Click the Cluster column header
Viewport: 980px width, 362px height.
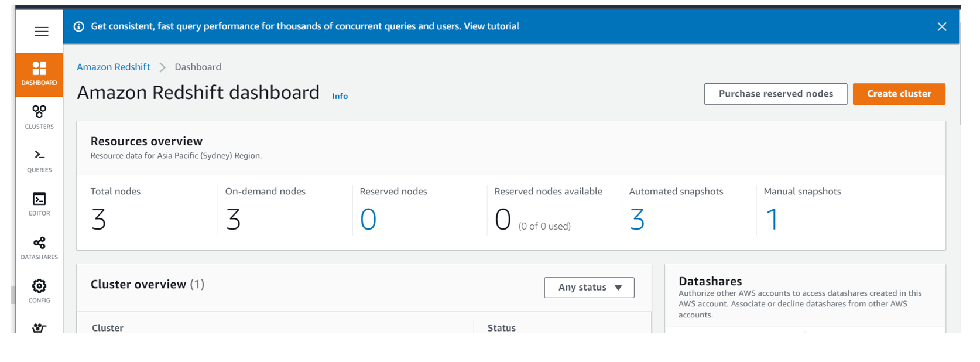tap(108, 328)
